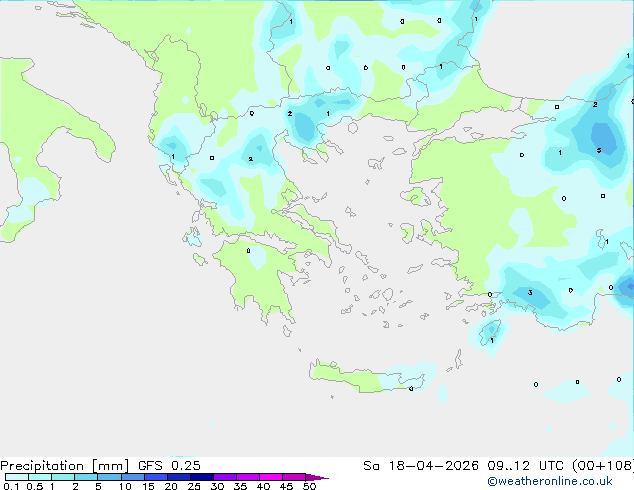Click the 0.1–0.5 mm legend color swatch
The height and width of the screenshot is (490, 634).
[x=17, y=477]
